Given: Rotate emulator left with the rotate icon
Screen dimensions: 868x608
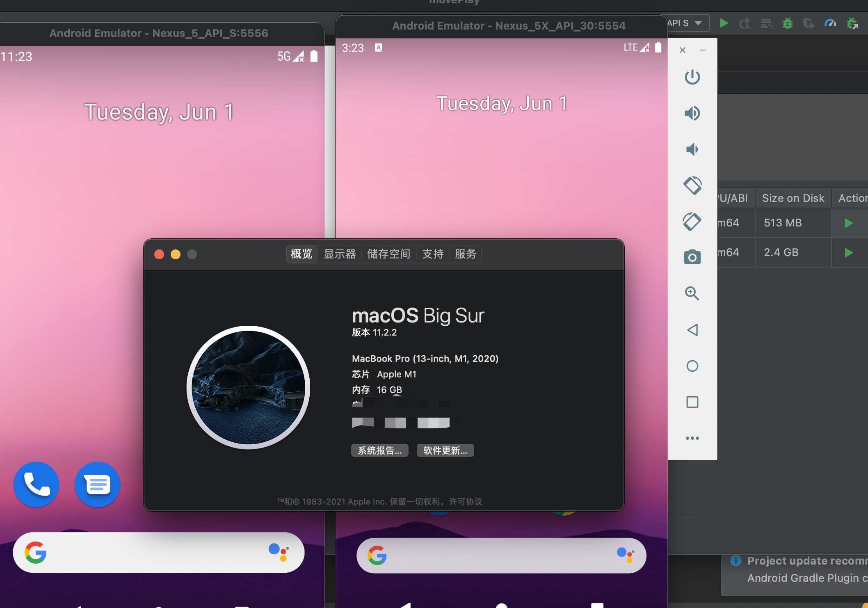Looking at the screenshot, I should pyautogui.click(x=692, y=185).
